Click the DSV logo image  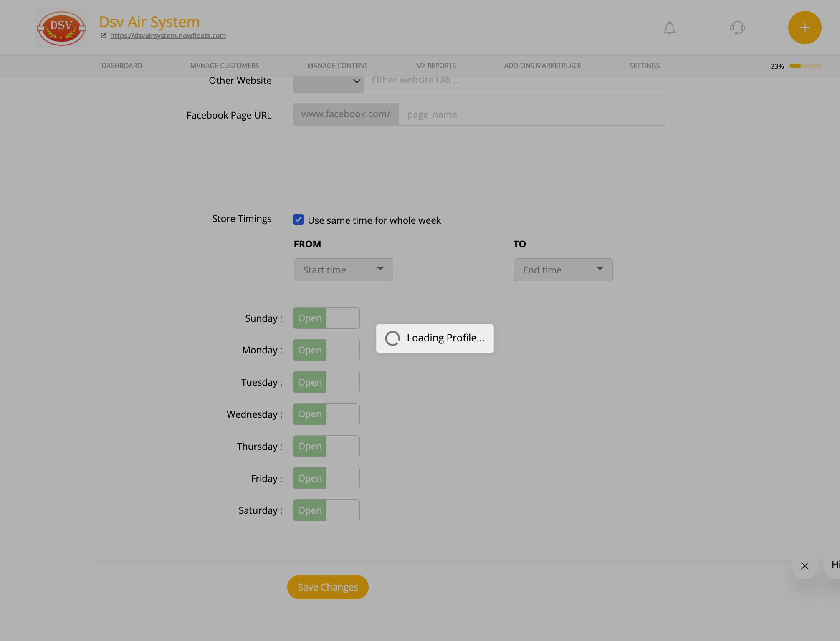pos(61,28)
